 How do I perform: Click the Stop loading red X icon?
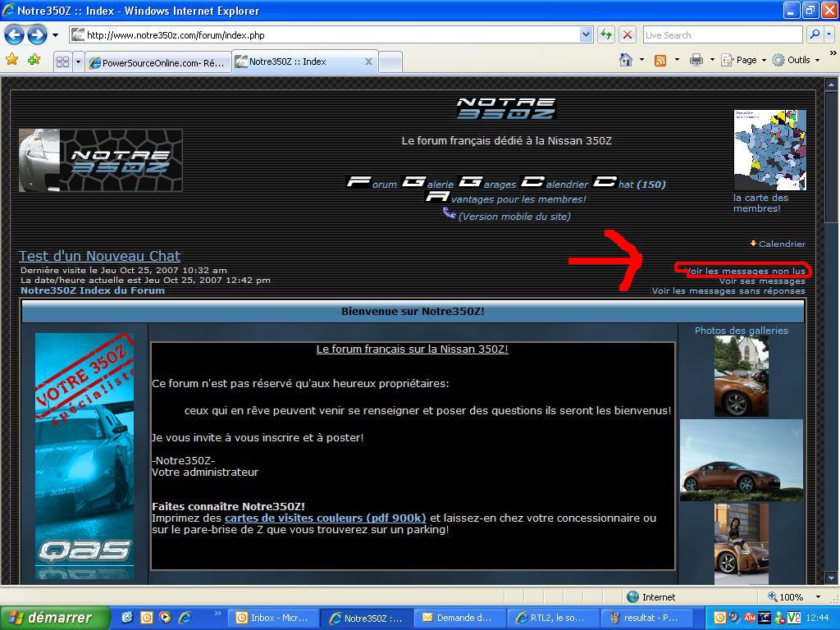[628, 34]
